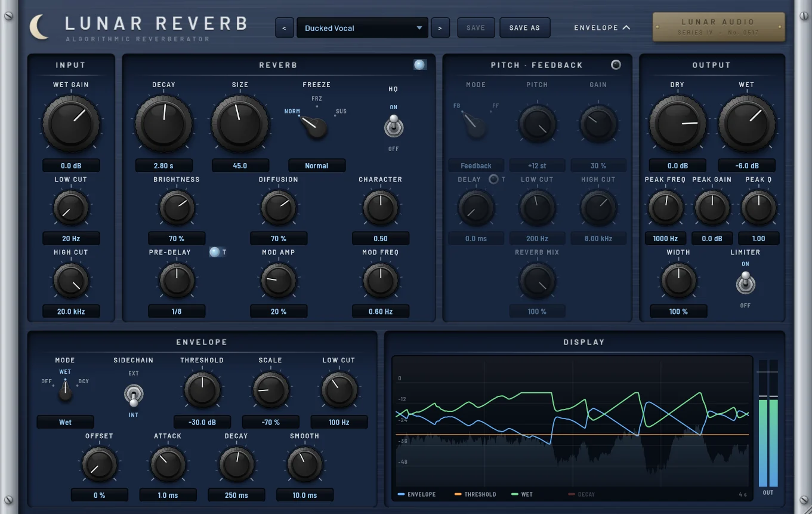
Task: Flip the HQ on/off switch
Action: point(393,127)
